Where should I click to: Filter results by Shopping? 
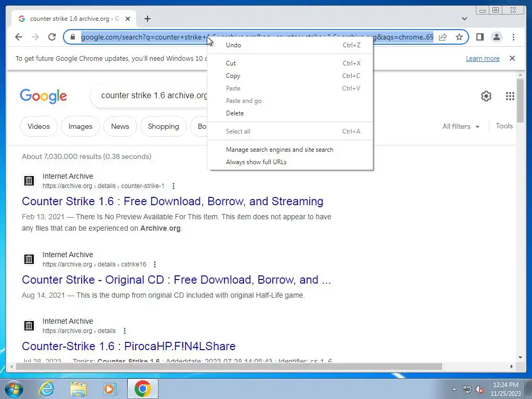pyautogui.click(x=163, y=126)
